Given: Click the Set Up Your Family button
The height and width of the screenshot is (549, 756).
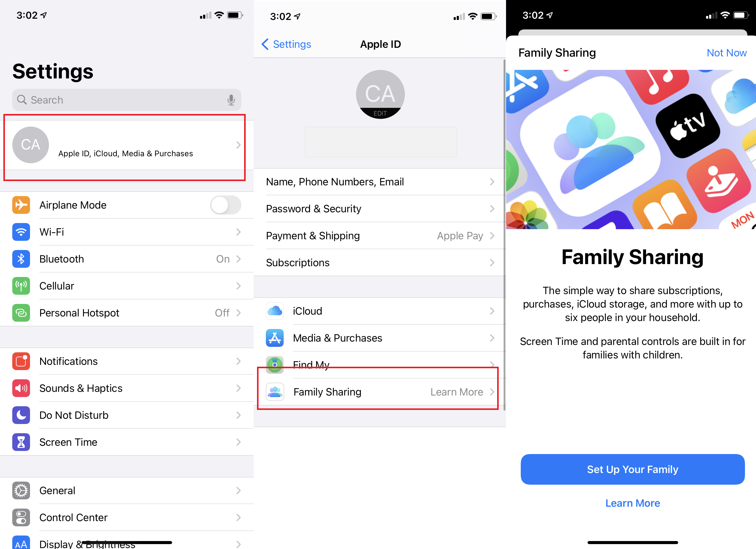Looking at the screenshot, I should 633,468.
